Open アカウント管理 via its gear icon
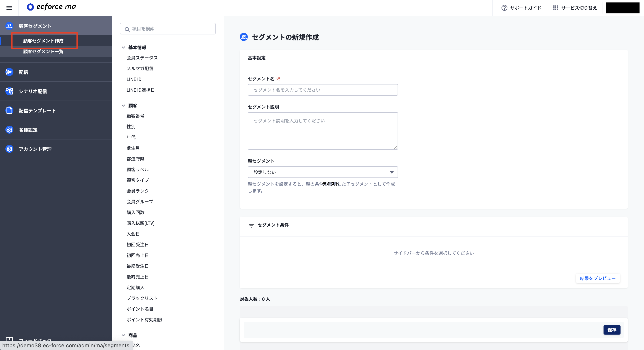 (x=9, y=149)
